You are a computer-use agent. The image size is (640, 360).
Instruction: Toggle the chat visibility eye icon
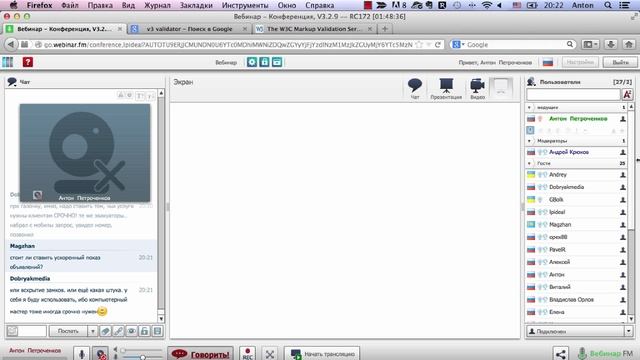[131, 331]
